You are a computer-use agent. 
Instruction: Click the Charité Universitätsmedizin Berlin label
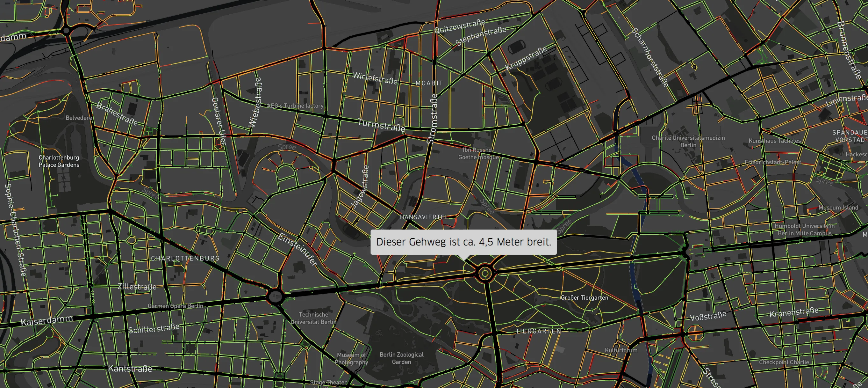688,141
